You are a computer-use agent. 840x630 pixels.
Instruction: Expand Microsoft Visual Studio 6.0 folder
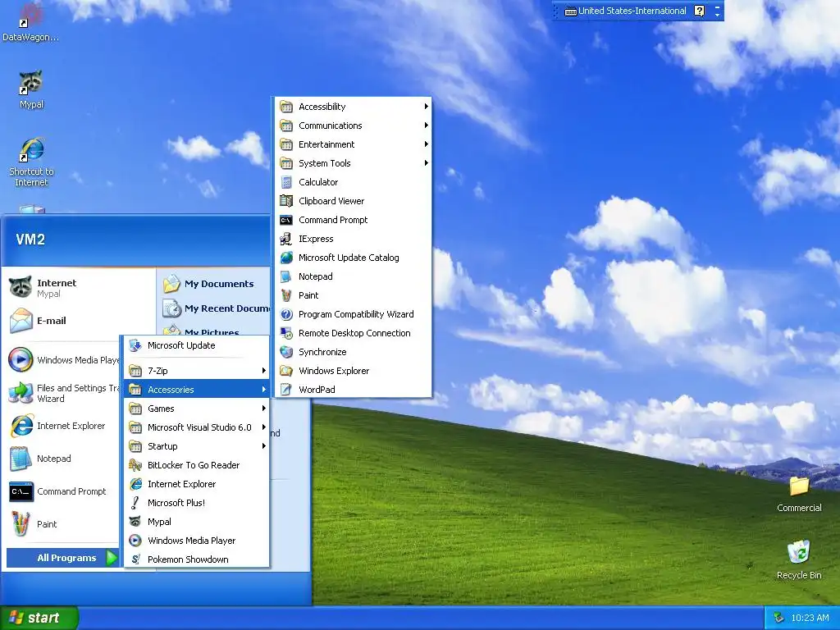coord(197,427)
